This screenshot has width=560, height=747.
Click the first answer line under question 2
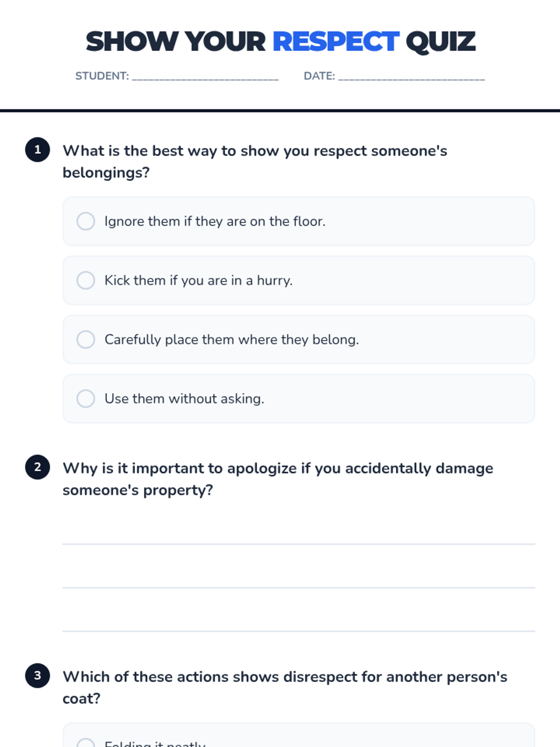[x=299, y=544]
